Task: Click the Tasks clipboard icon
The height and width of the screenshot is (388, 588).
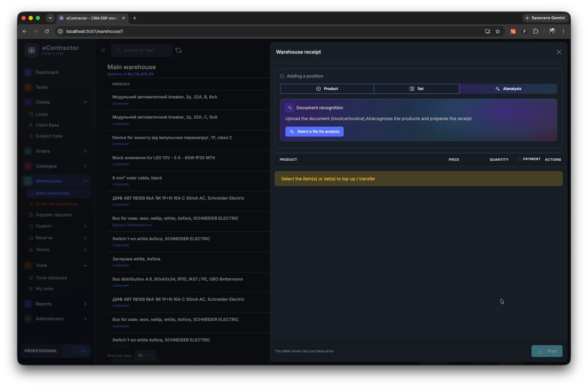Action: (28, 87)
